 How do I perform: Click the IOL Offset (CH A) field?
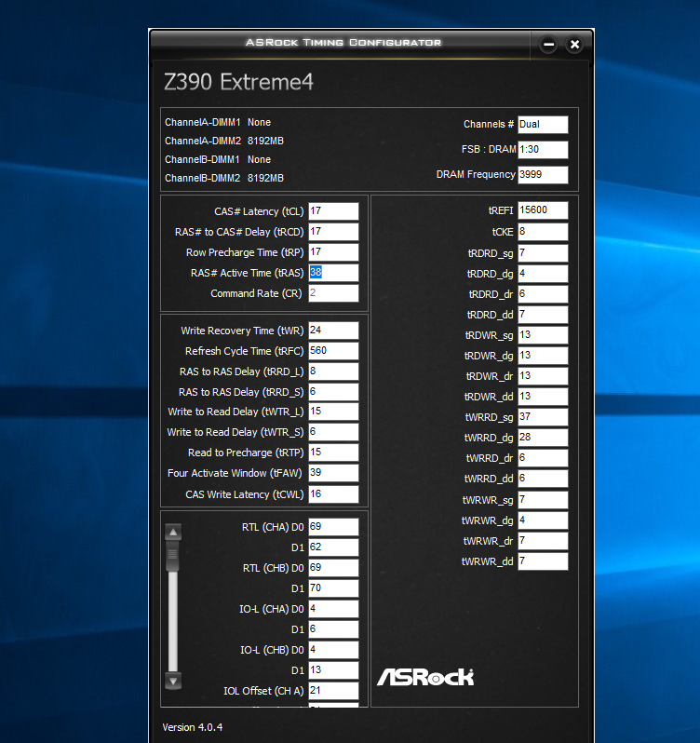coord(333,691)
